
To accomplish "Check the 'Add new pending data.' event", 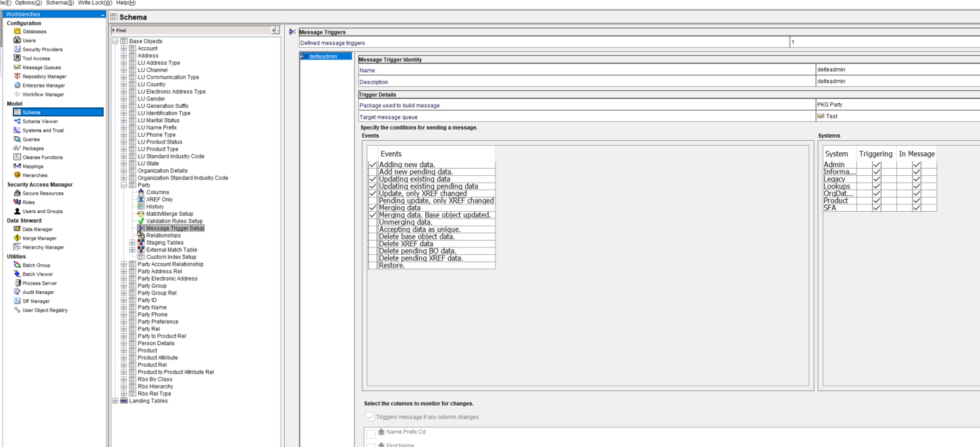I will pos(373,172).
